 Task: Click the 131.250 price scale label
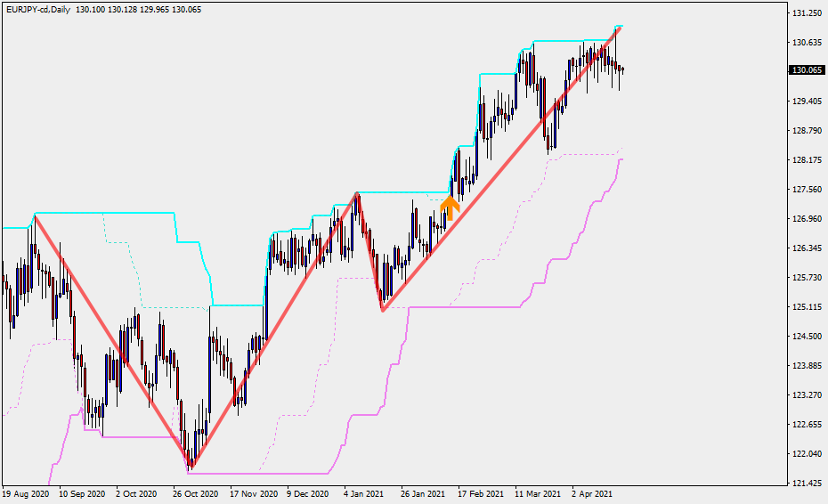point(806,14)
